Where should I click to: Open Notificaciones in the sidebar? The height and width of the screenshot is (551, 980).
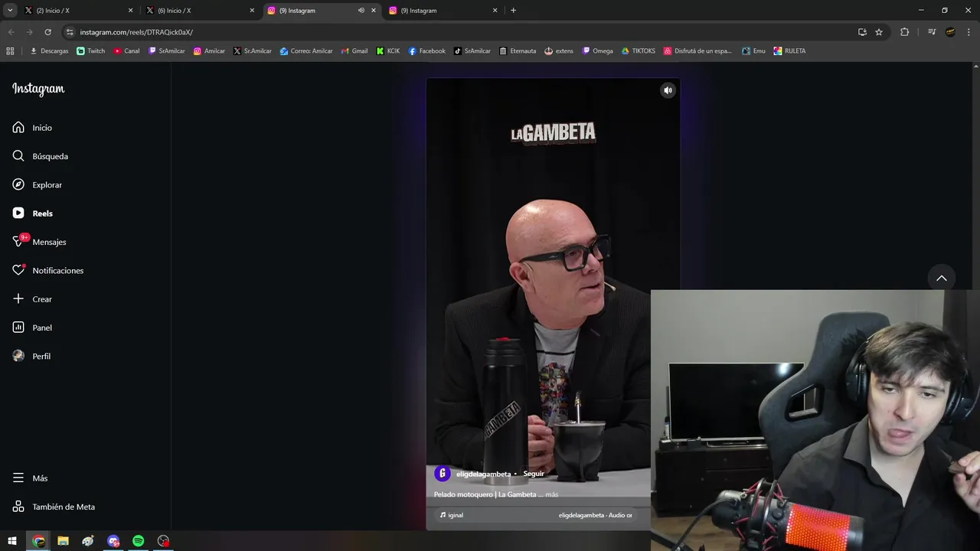pyautogui.click(x=47, y=271)
